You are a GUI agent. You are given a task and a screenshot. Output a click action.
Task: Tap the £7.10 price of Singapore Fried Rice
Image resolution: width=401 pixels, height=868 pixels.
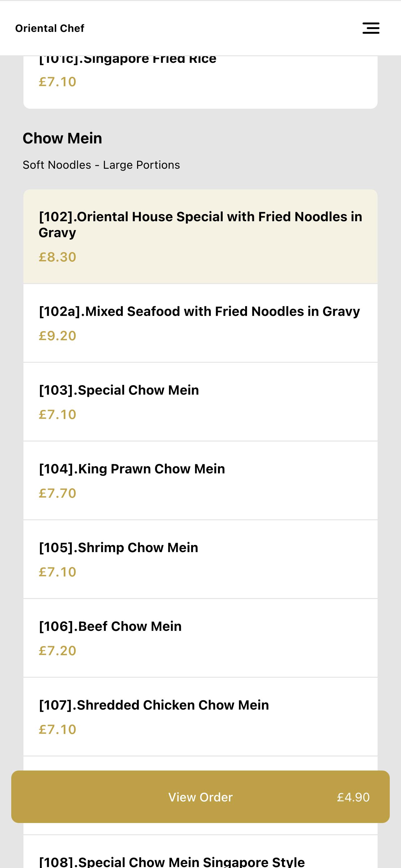coord(57,82)
